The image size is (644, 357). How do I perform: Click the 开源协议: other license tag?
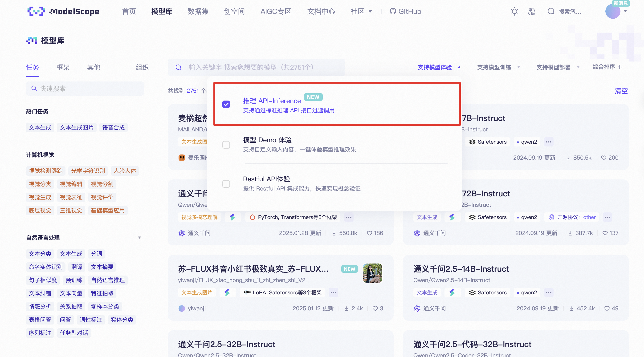[x=572, y=217]
